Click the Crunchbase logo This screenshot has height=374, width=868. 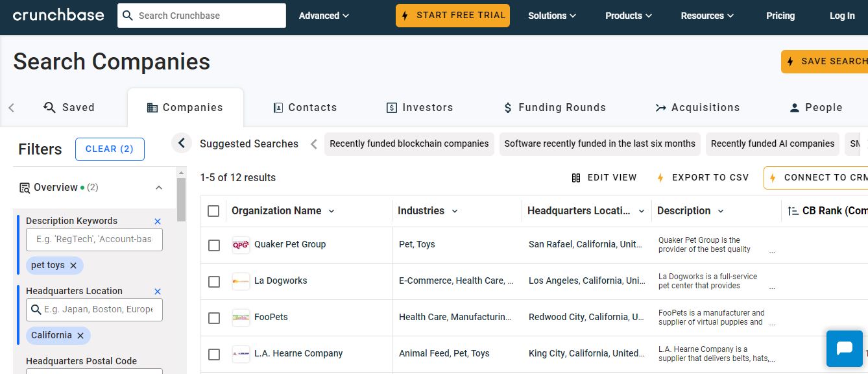click(58, 16)
